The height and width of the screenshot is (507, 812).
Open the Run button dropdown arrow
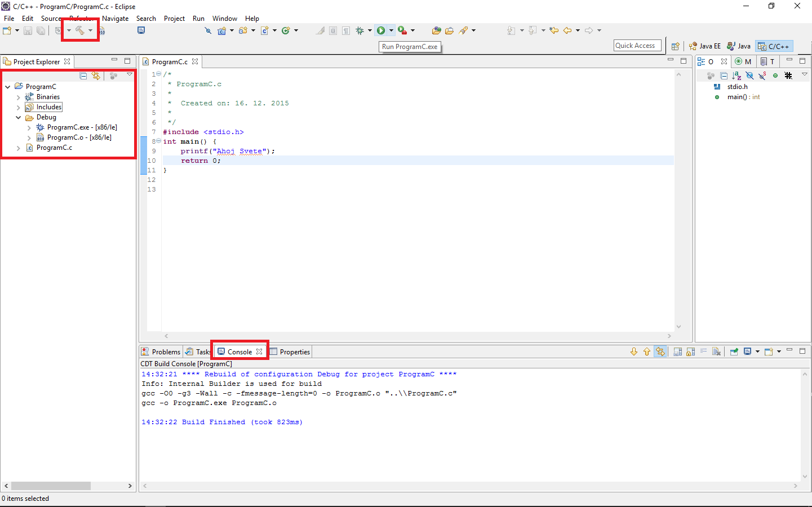pos(392,30)
